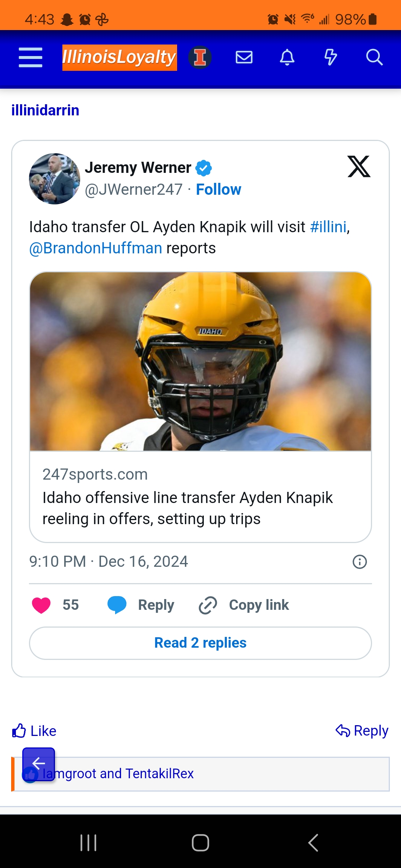The width and height of the screenshot is (401, 868).
Task: Open the Idaho helmet article thumbnail
Action: pyautogui.click(x=200, y=362)
